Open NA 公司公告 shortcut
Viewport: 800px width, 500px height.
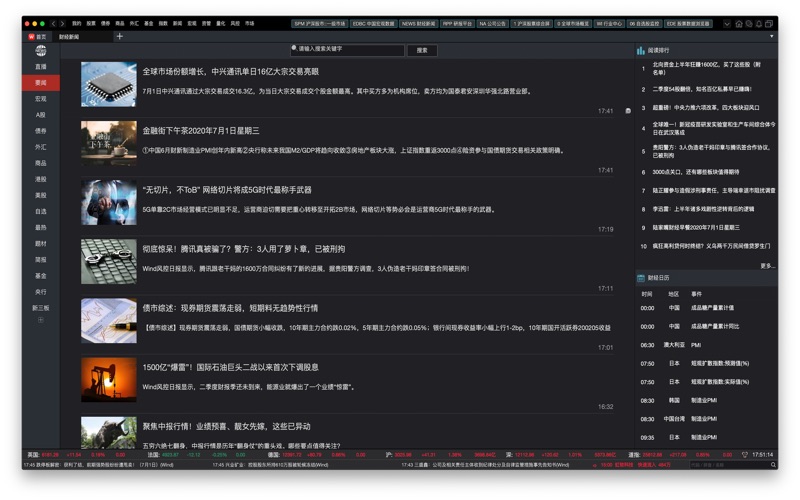click(492, 23)
